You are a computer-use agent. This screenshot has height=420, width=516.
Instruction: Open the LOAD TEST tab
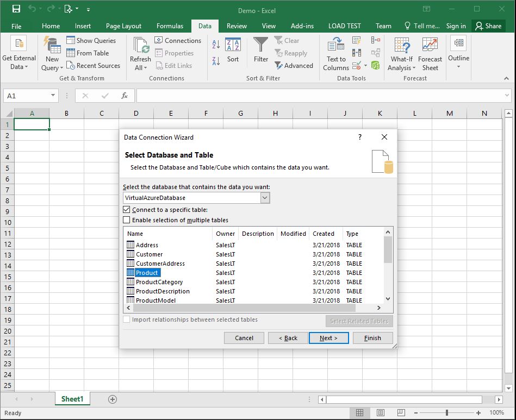click(x=344, y=26)
